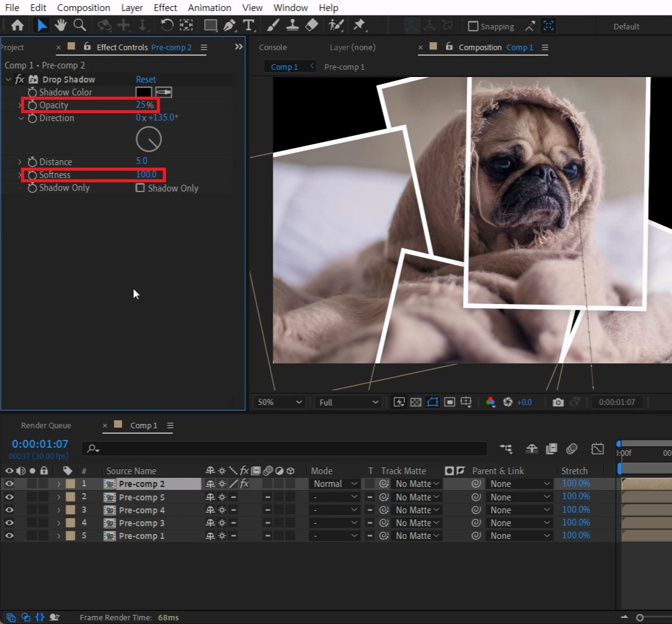Enable the Snapping checkbox
Screen dimensions: 672x624
473,26
